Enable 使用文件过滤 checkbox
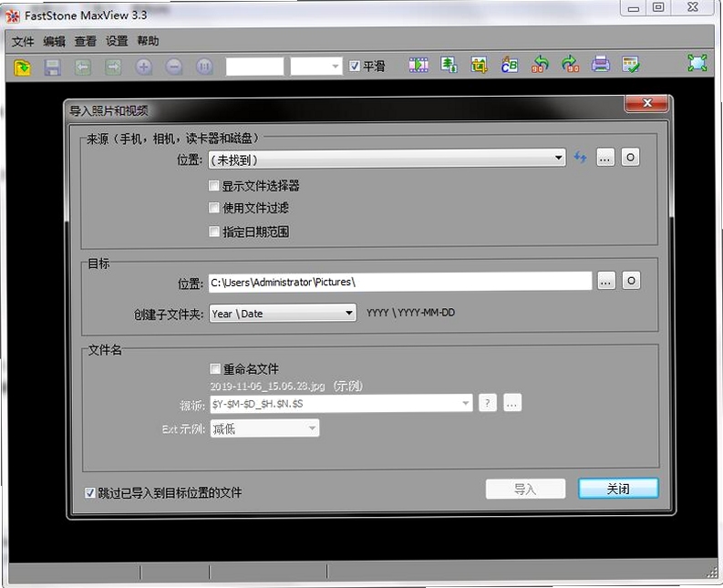Viewport: 723px width, 588px height. (x=213, y=208)
